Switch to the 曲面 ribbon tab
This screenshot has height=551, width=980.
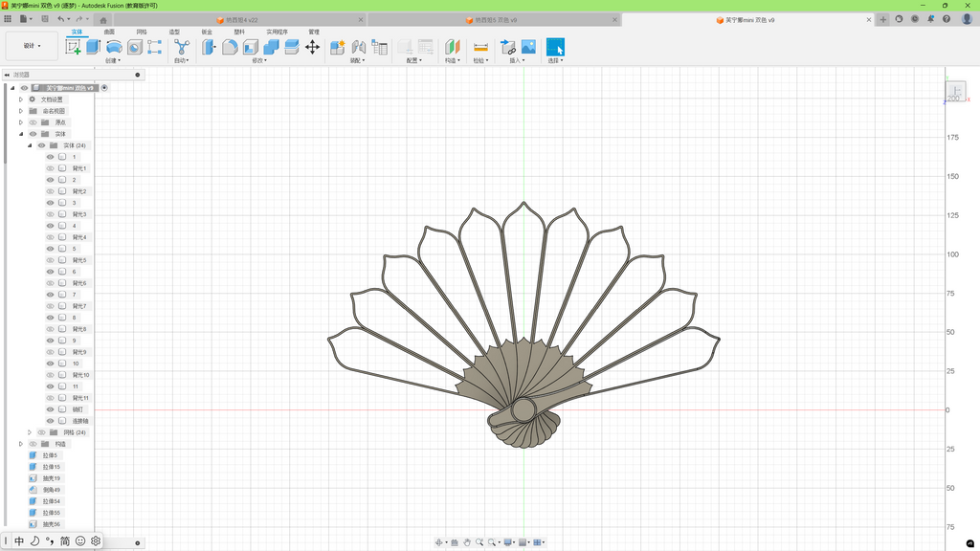click(109, 32)
